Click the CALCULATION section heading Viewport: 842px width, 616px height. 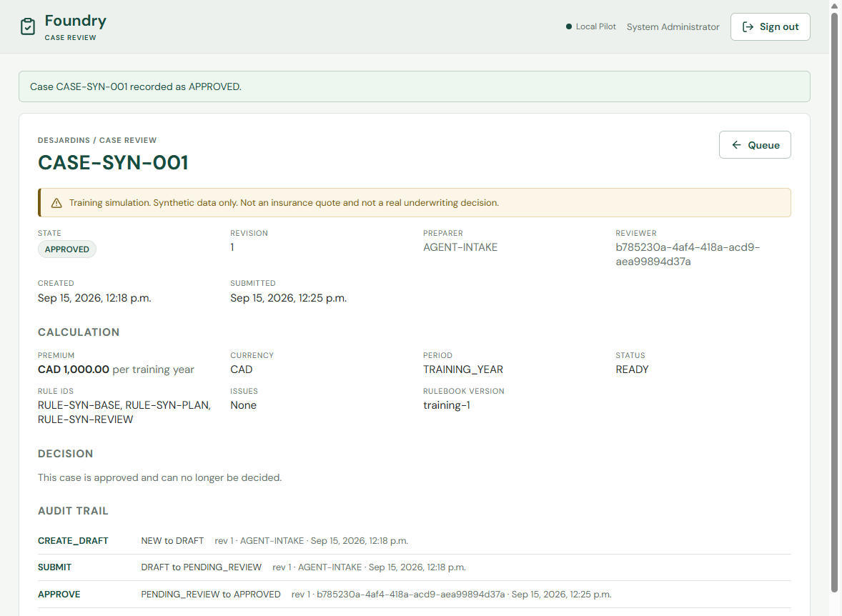(x=79, y=332)
